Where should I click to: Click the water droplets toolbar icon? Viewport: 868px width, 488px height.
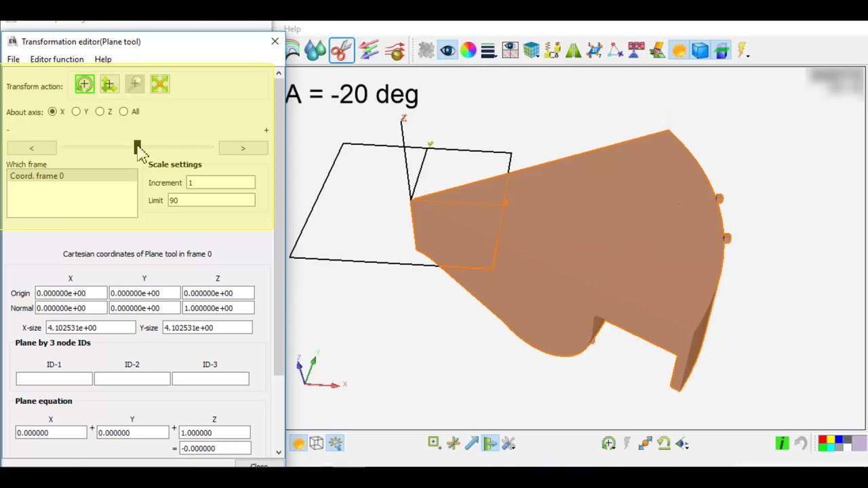pos(315,51)
